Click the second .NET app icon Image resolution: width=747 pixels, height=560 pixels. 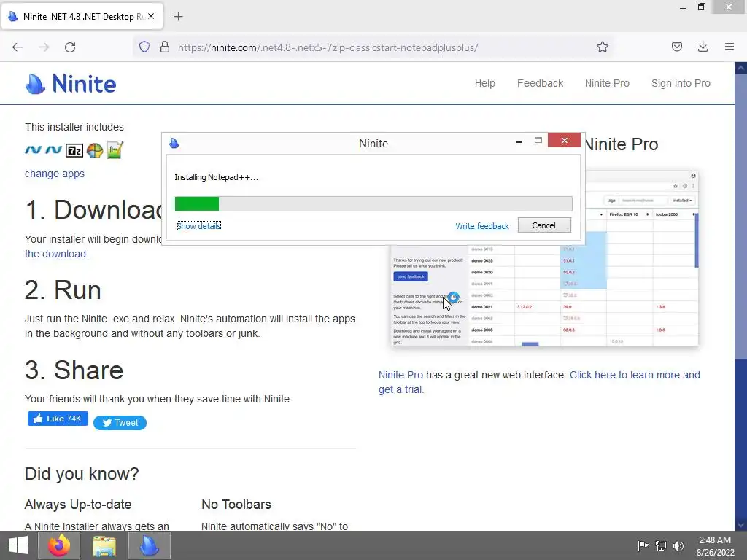tap(53, 150)
